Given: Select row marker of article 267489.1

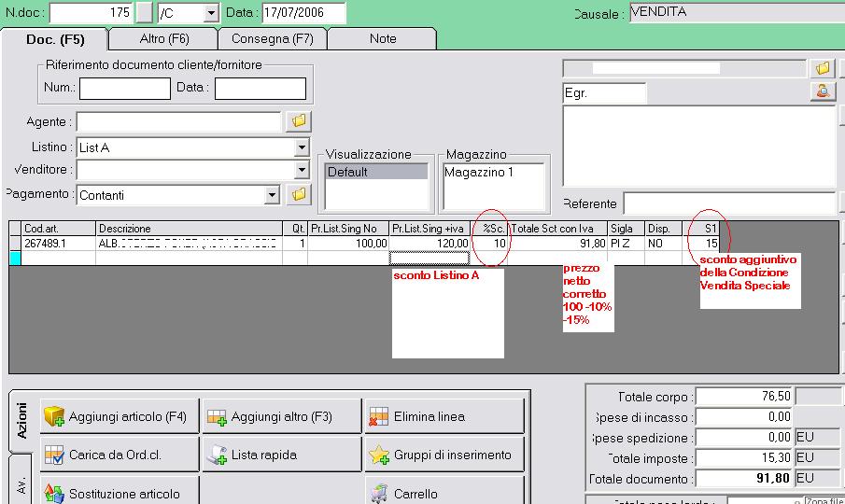Looking at the screenshot, I should pos(15,244).
